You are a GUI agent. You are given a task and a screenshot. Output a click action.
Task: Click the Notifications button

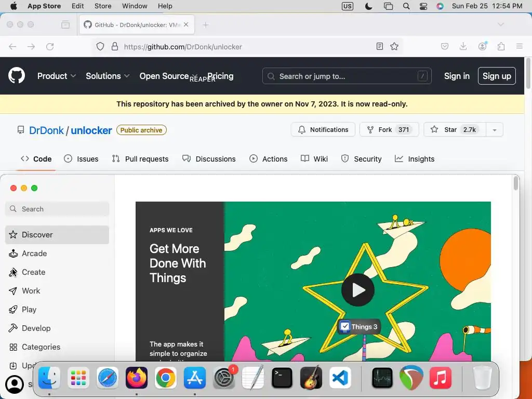click(x=323, y=129)
